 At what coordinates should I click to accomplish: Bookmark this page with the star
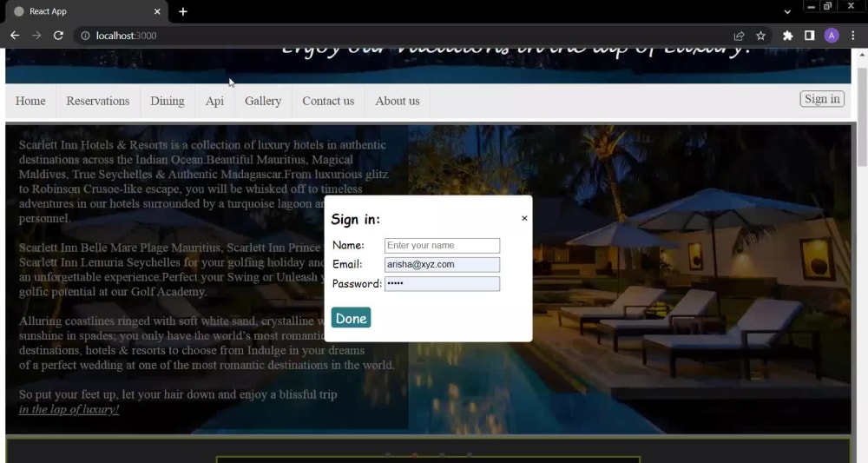click(x=760, y=36)
